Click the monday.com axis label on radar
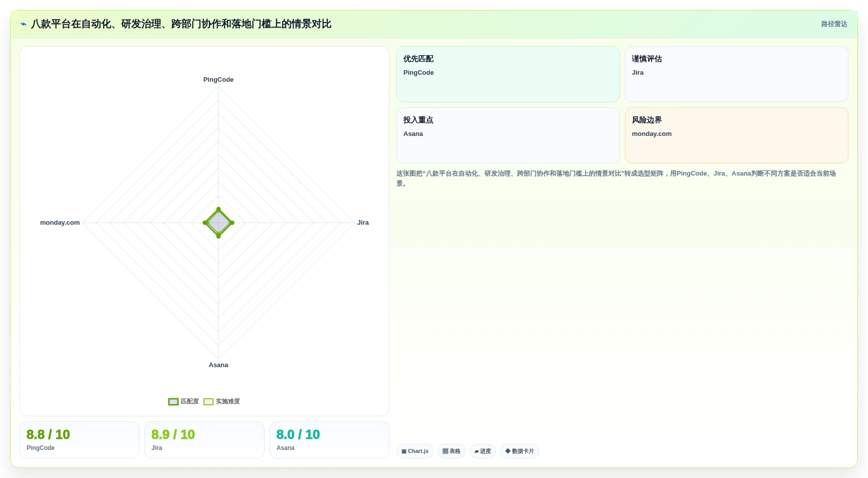Image resolution: width=868 pixels, height=478 pixels. click(60, 223)
